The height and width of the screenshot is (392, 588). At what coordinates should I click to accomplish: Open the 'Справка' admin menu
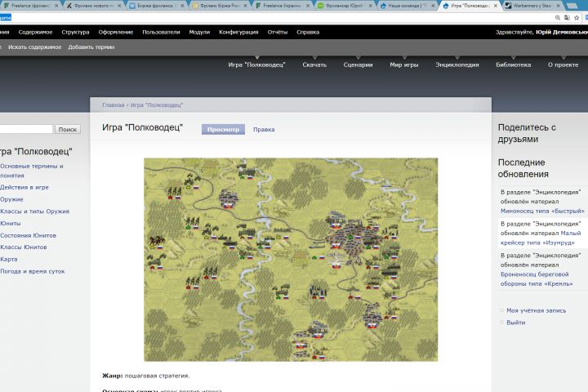pyautogui.click(x=308, y=33)
